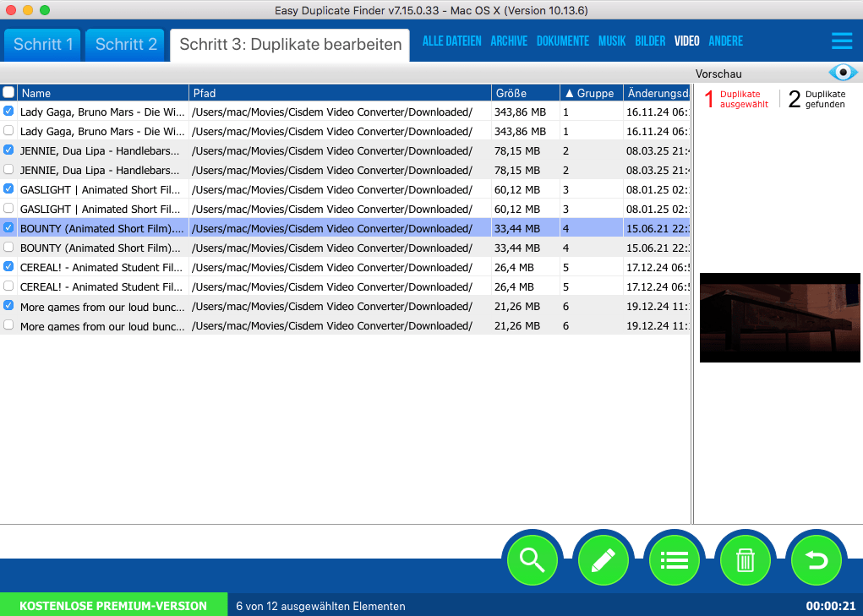Open the BILDER category filter
The height and width of the screenshot is (616, 863).
click(650, 41)
